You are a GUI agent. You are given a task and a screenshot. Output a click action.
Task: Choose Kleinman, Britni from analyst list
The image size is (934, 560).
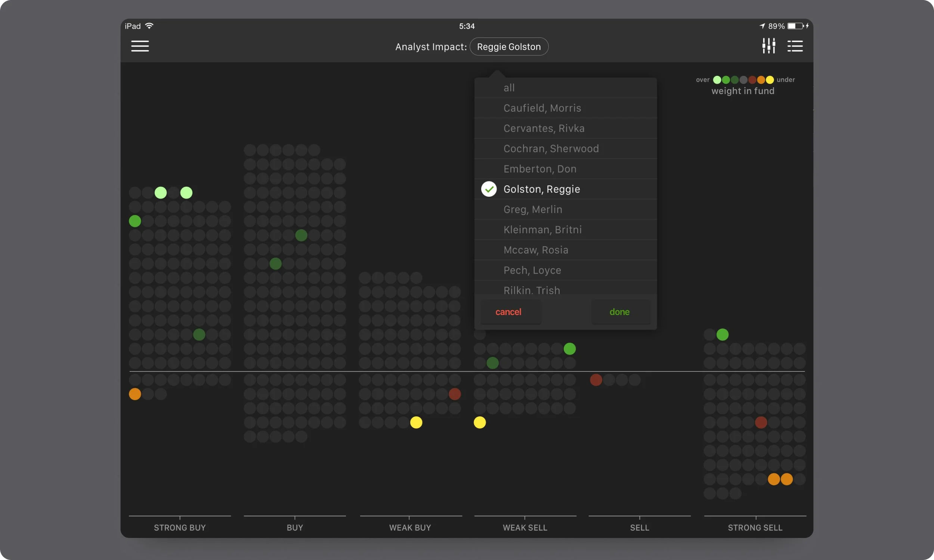click(542, 230)
